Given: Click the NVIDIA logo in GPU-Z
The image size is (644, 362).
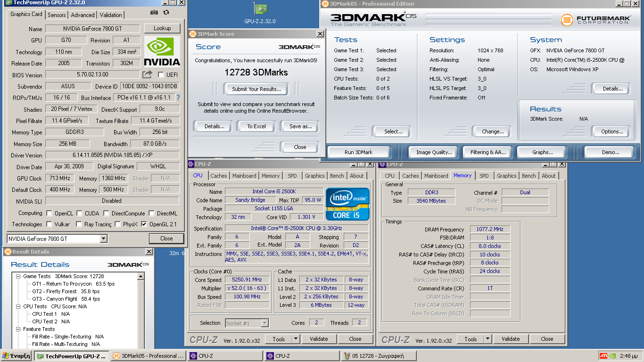Looking at the screenshot, I should pos(162,51).
